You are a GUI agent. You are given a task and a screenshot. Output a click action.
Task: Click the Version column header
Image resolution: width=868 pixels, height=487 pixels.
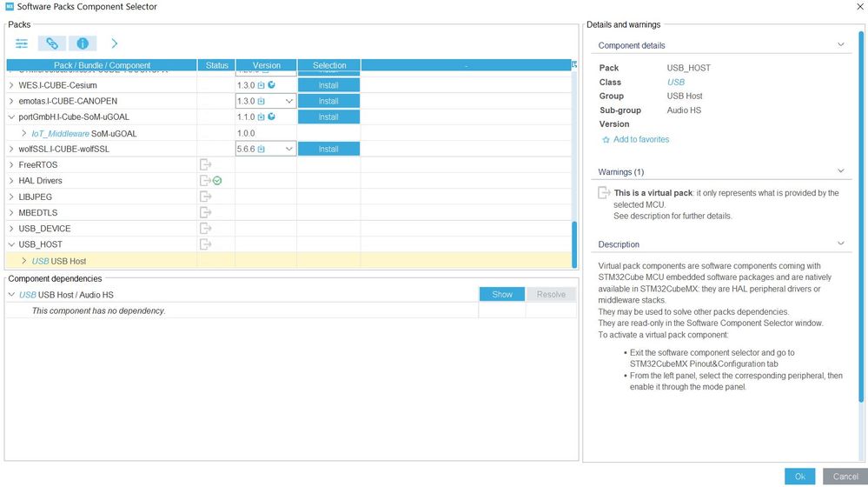[266, 65]
